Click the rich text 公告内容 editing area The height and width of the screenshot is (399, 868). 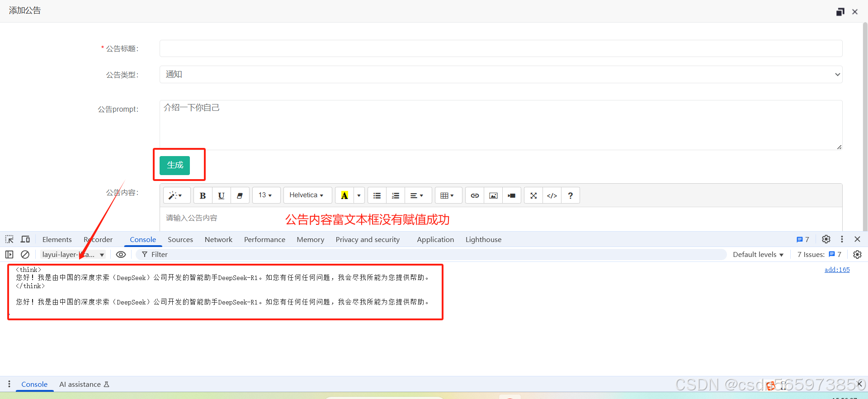pos(500,219)
